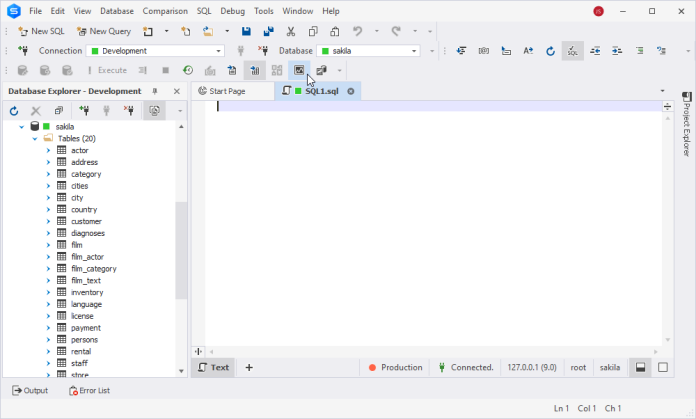Open the open-tabs list dropdown arrow
The height and width of the screenshot is (419, 696).
tap(662, 91)
